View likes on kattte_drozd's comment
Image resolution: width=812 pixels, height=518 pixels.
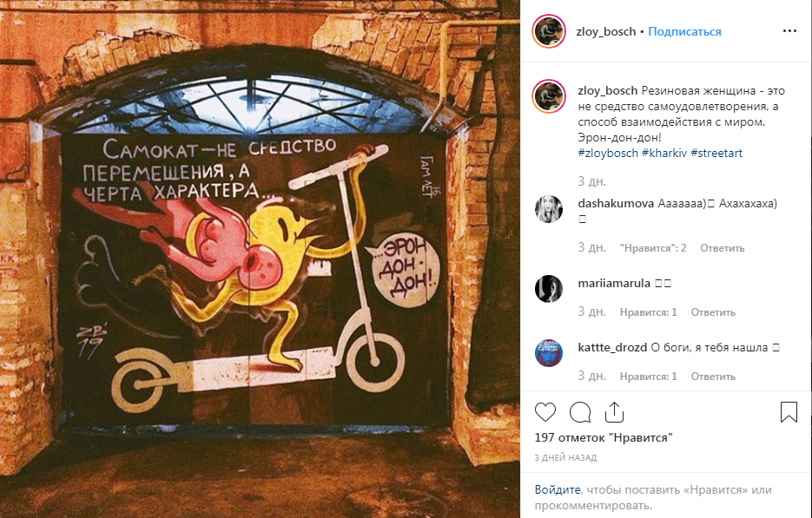click(649, 377)
